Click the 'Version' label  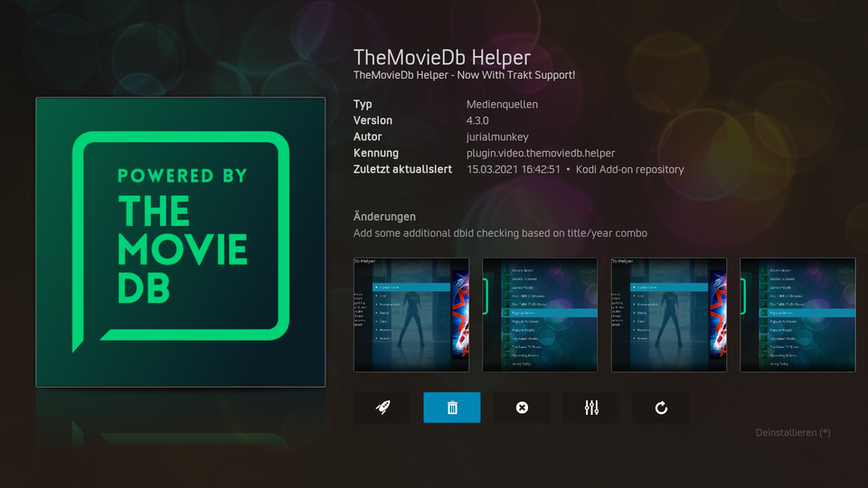tap(373, 120)
